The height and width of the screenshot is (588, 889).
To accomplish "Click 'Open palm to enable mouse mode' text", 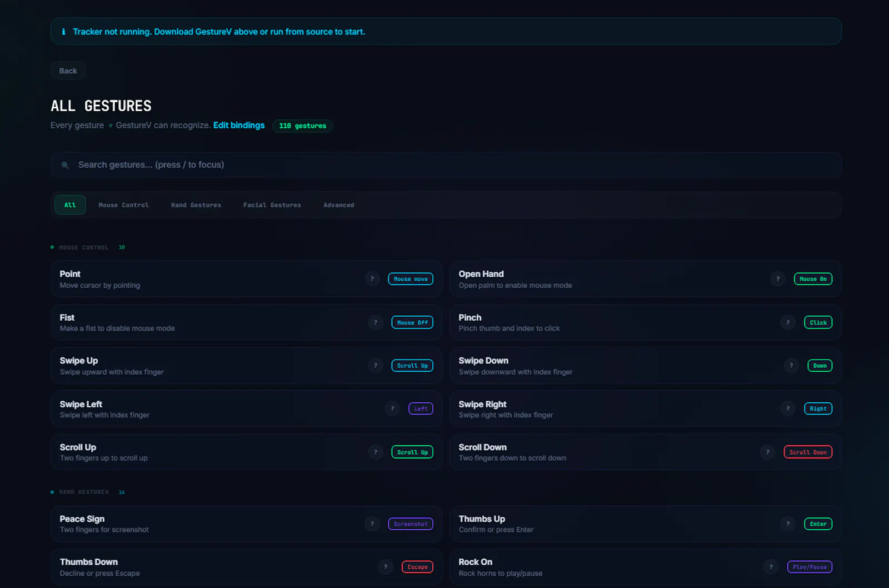I will coord(515,285).
